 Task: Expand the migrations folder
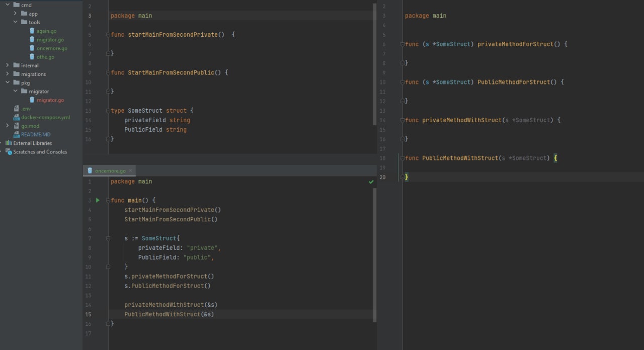(8, 74)
